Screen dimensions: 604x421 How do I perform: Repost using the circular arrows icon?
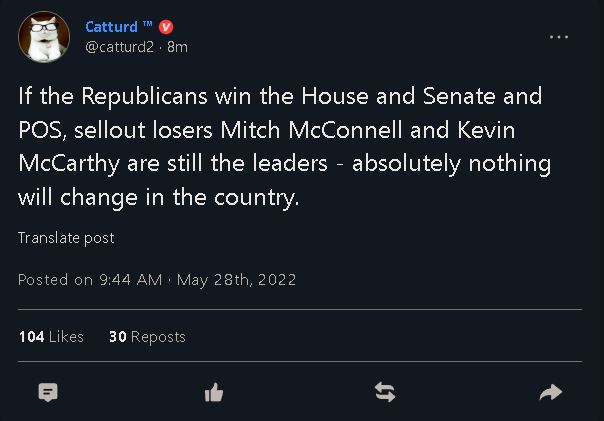click(385, 392)
